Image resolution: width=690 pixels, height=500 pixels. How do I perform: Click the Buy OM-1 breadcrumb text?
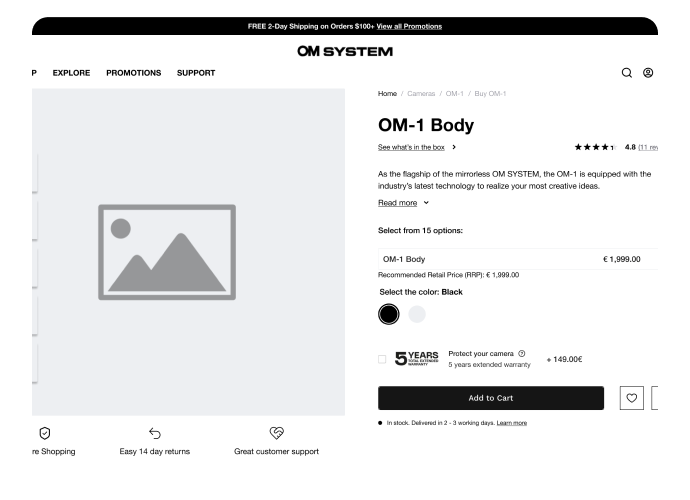(490, 94)
